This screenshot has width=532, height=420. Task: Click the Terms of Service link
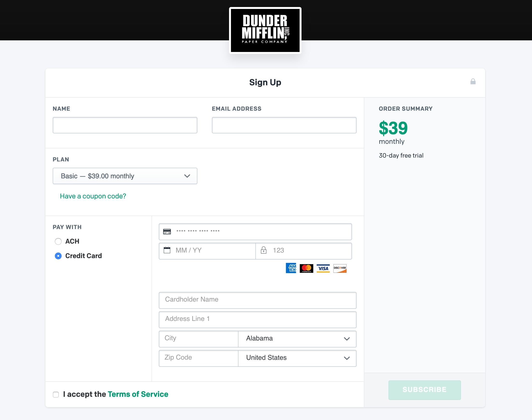point(138,394)
